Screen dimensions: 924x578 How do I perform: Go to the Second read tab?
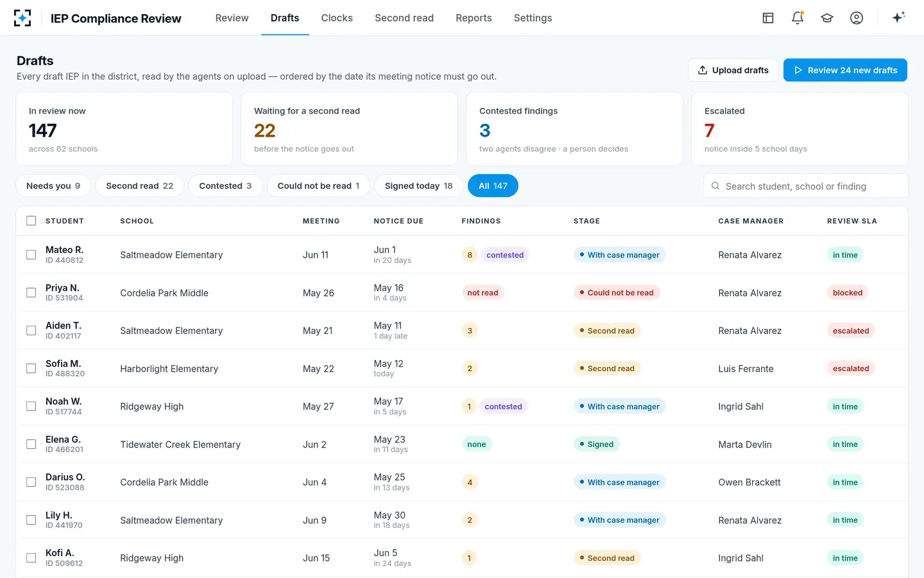pos(404,18)
